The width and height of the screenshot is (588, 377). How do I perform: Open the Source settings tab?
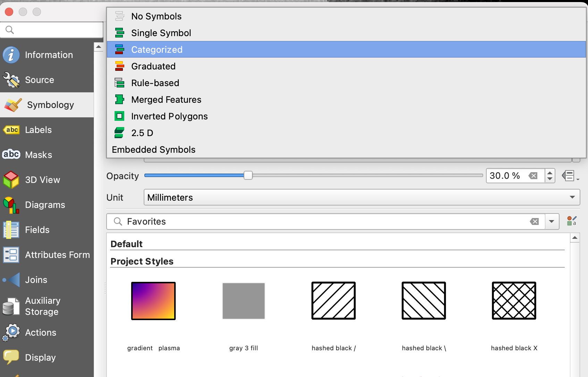pyautogui.click(x=47, y=80)
